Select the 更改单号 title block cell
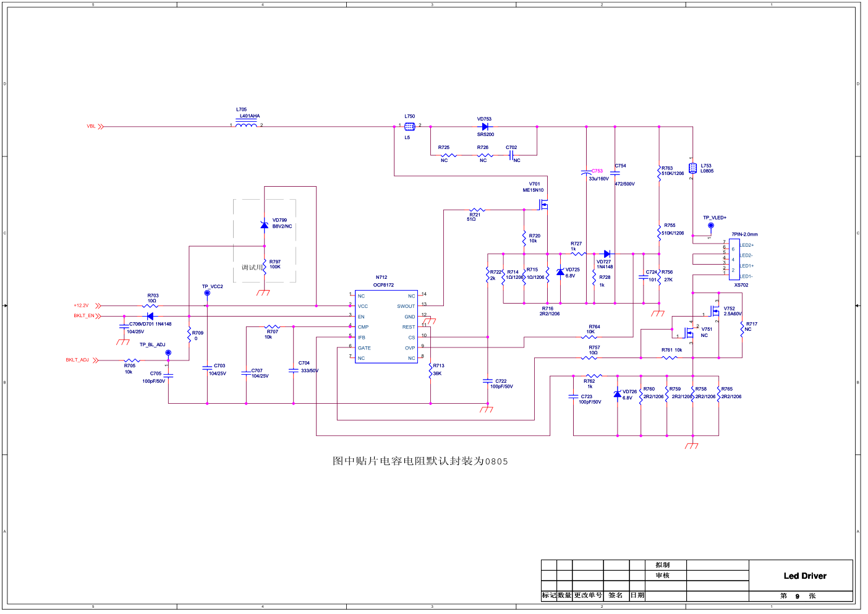This screenshot has width=868, height=614. coord(588,595)
